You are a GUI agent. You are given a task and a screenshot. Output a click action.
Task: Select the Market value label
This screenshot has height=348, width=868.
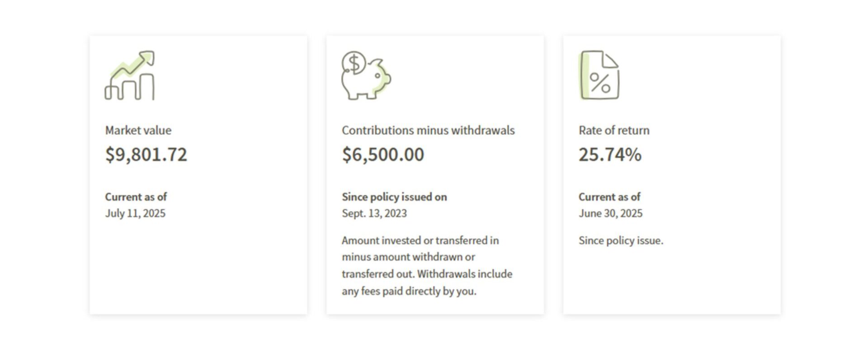(x=138, y=130)
